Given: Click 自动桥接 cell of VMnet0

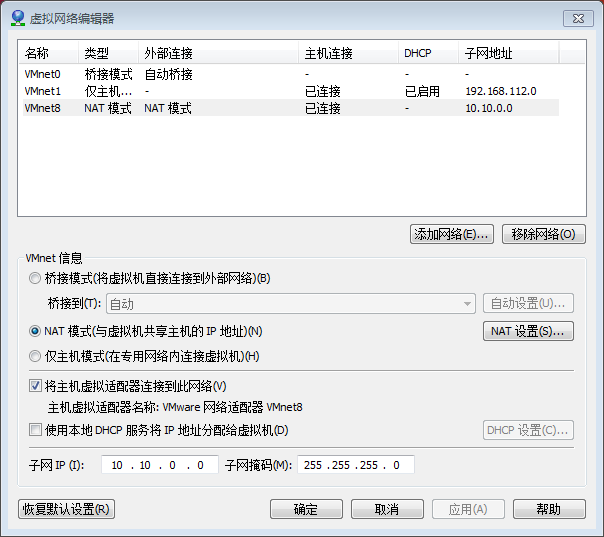Looking at the screenshot, I should (x=168, y=74).
